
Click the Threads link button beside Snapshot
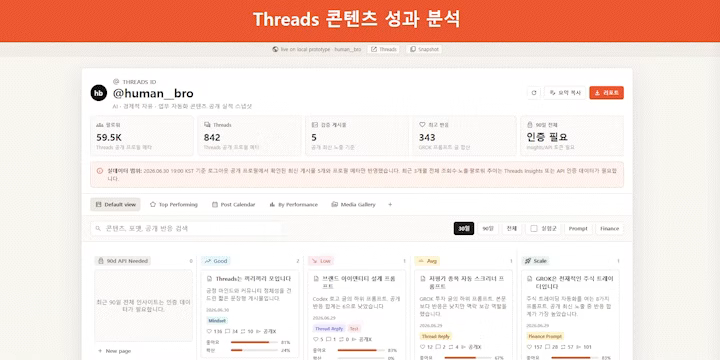pos(384,49)
